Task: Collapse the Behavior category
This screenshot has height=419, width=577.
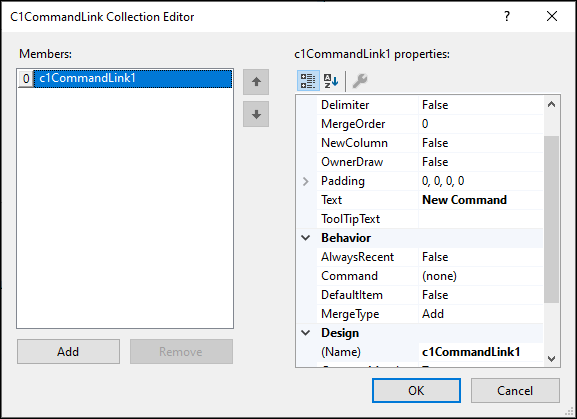Action: [x=306, y=238]
